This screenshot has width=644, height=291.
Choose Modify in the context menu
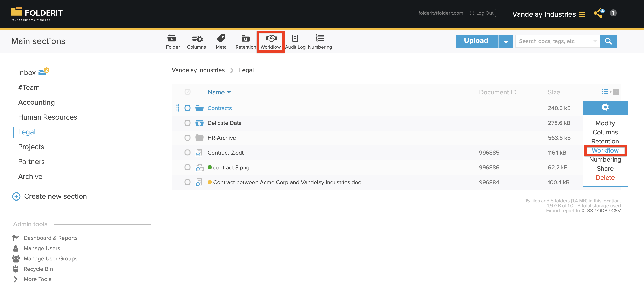tap(605, 123)
